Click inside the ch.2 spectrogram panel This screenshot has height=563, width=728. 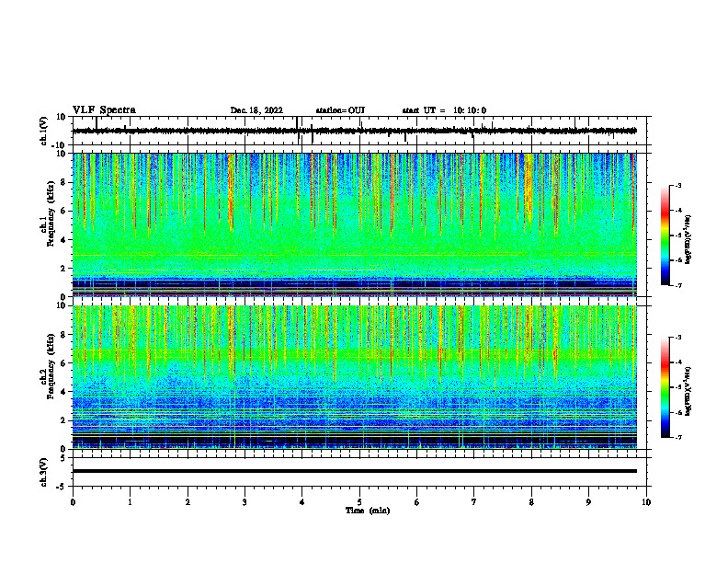click(x=354, y=377)
